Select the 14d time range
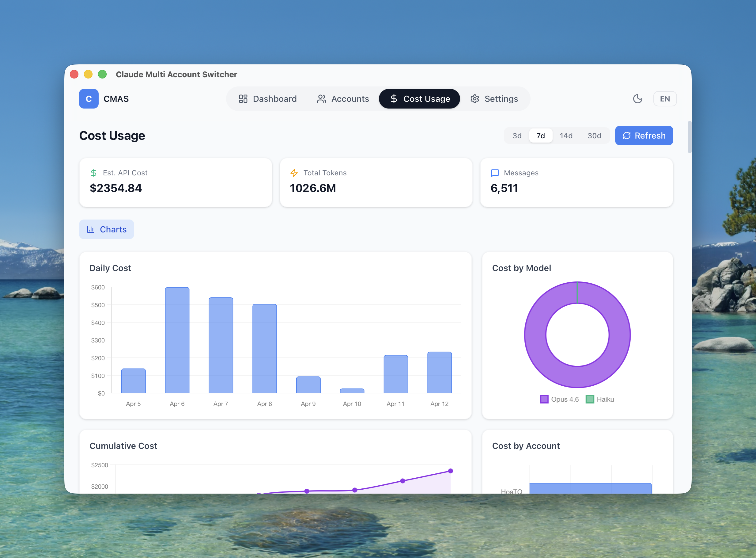This screenshot has height=558, width=756. coord(566,136)
